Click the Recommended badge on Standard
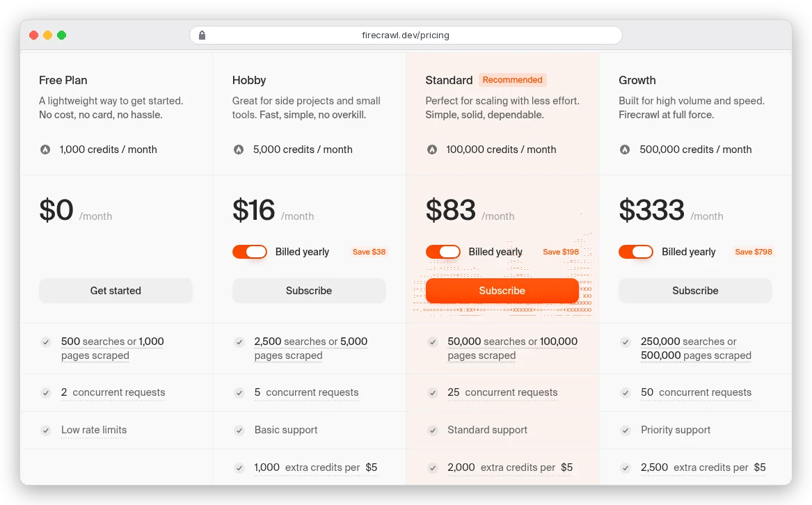The image size is (812, 505). [512, 80]
